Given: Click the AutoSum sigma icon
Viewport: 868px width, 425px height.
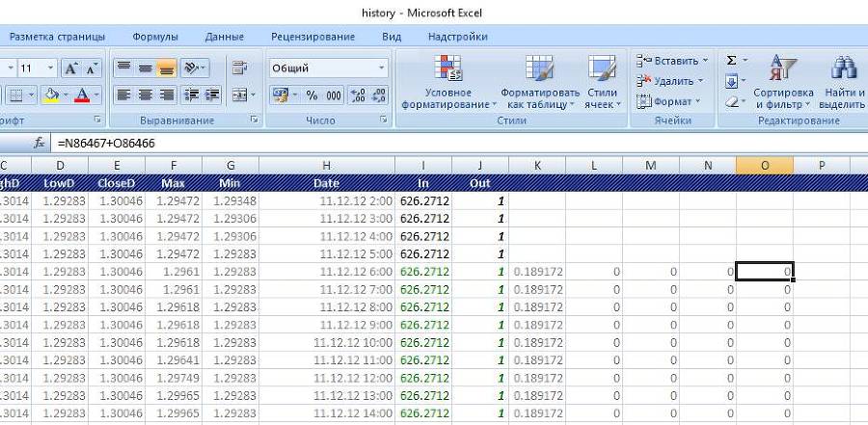Looking at the screenshot, I should click(x=731, y=61).
